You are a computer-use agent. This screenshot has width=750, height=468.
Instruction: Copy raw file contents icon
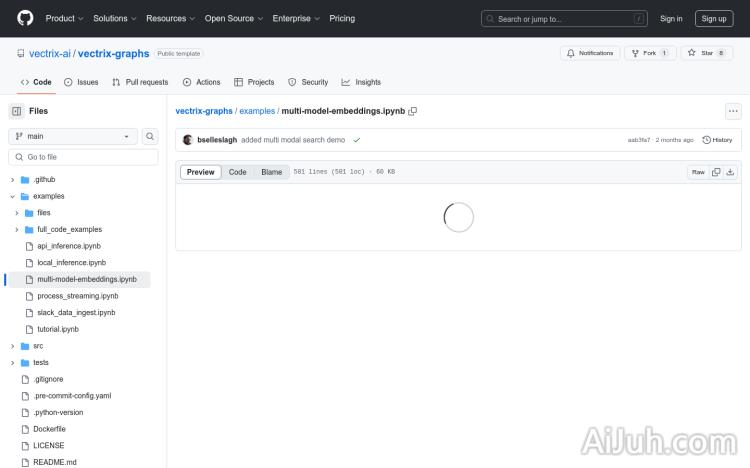(x=716, y=172)
